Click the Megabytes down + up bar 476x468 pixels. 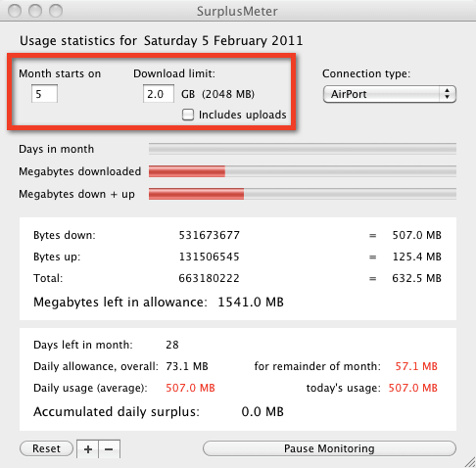(x=303, y=194)
